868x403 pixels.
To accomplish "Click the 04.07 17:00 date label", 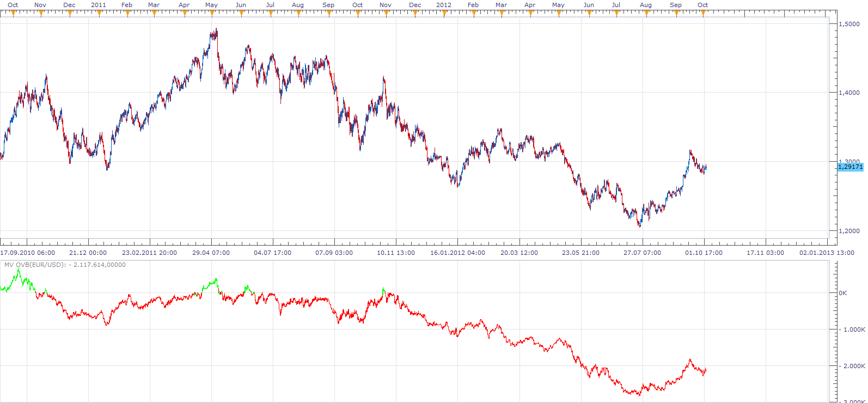I will [272, 253].
